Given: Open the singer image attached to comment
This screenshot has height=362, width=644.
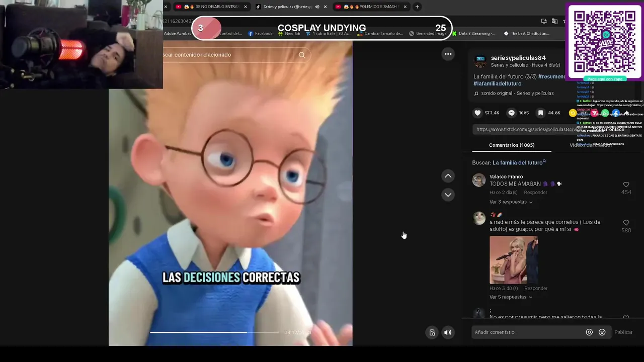Looking at the screenshot, I should [x=514, y=260].
